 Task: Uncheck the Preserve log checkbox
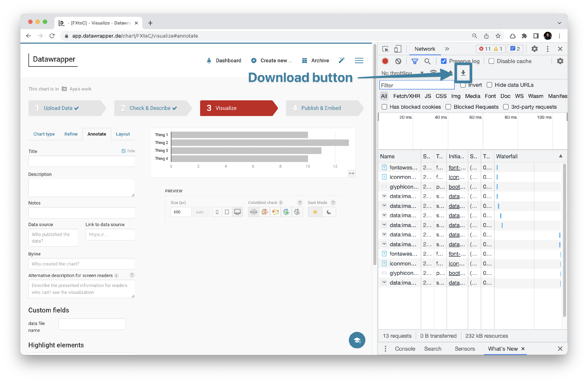(x=444, y=61)
